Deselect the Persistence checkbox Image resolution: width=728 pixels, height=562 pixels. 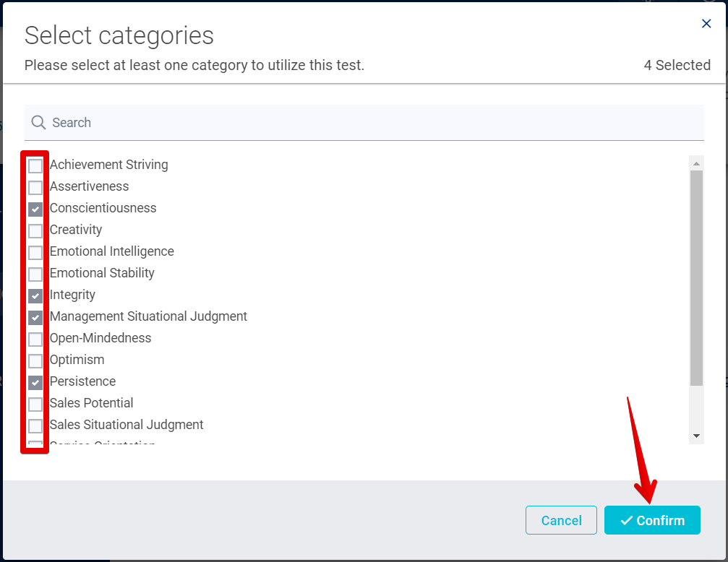pyautogui.click(x=35, y=382)
